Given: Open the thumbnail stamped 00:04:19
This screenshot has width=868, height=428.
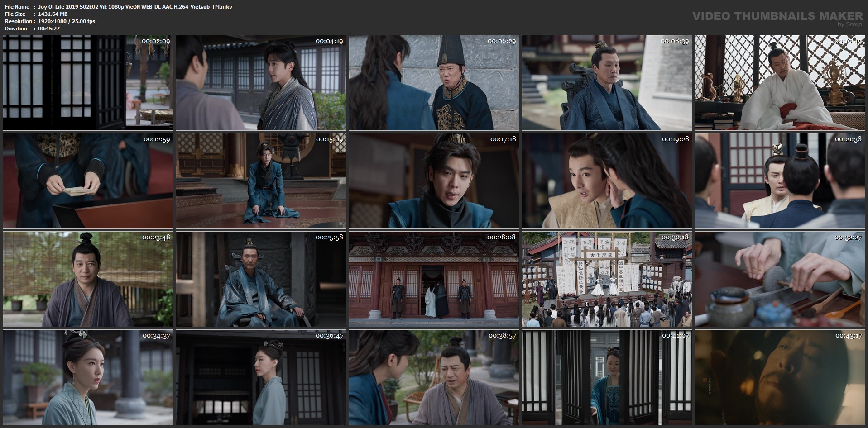Looking at the screenshot, I should pyautogui.click(x=261, y=83).
